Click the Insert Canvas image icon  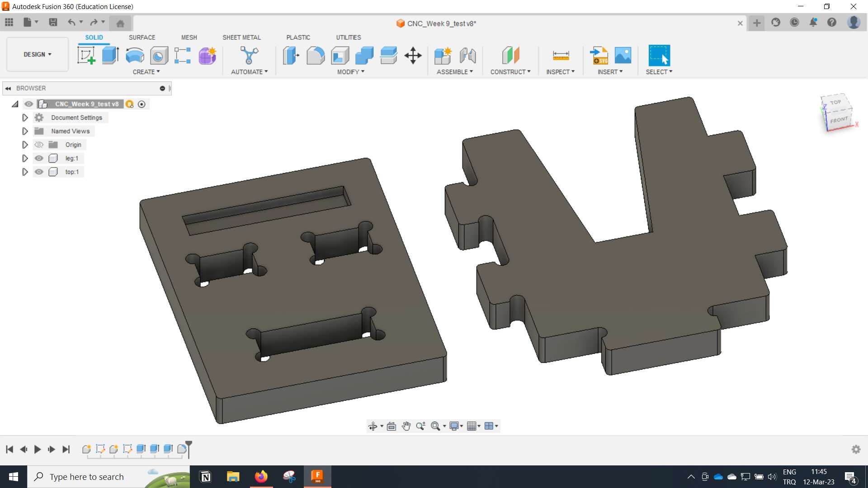pyautogui.click(x=623, y=56)
